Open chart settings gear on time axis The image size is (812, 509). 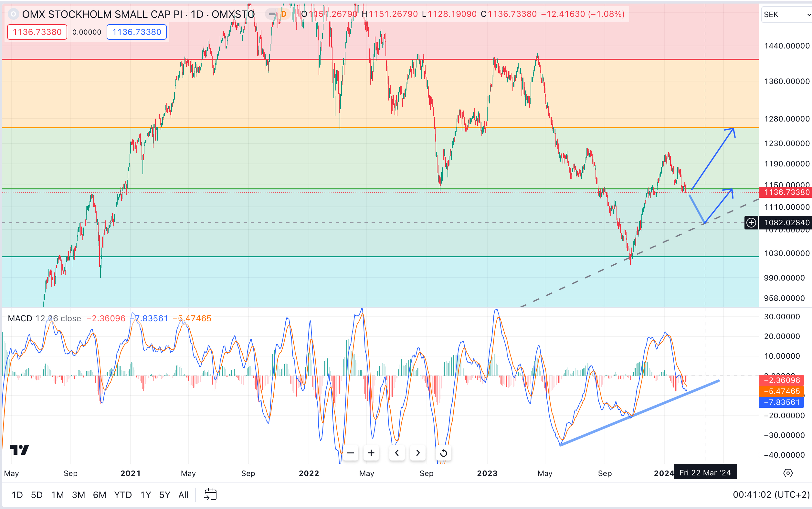click(x=788, y=473)
